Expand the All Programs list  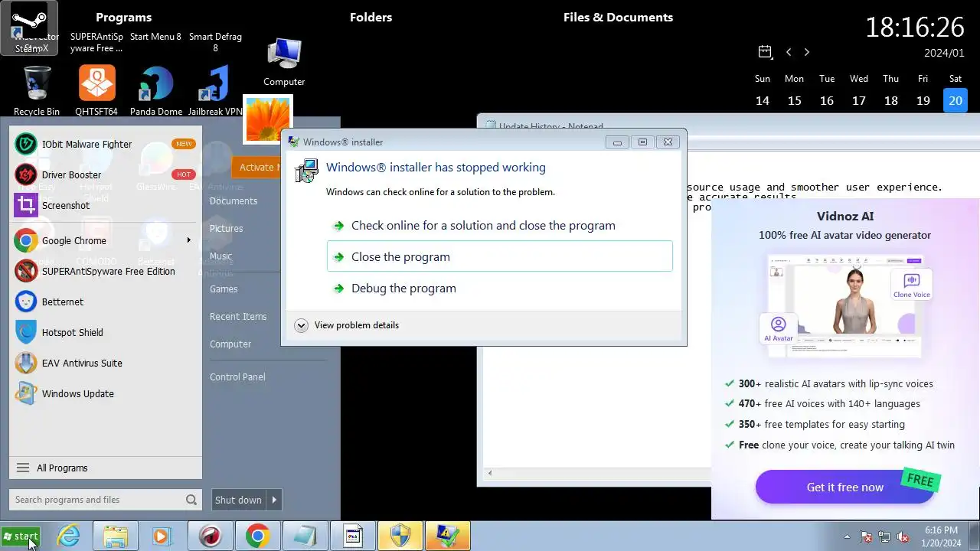click(106, 468)
